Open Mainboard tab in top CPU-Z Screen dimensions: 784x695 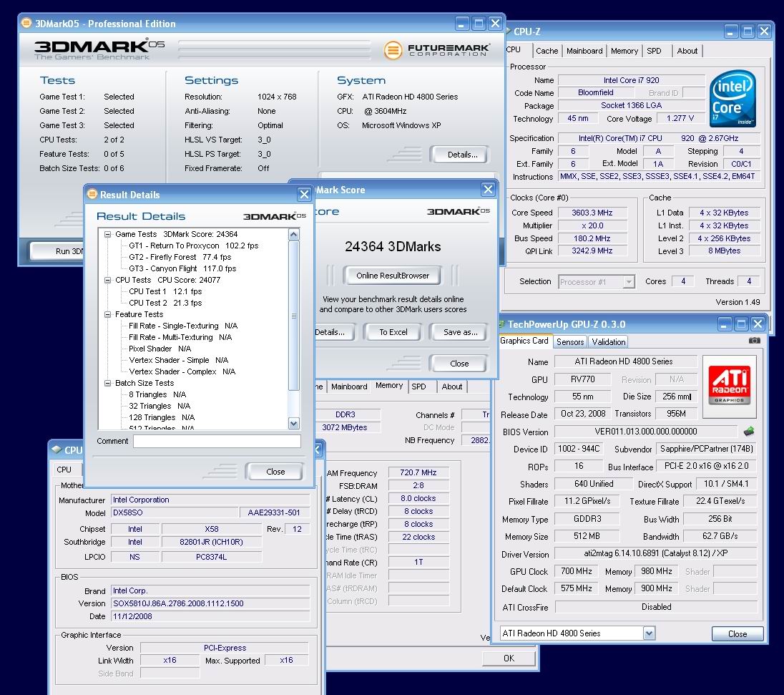tap(584, 51)
